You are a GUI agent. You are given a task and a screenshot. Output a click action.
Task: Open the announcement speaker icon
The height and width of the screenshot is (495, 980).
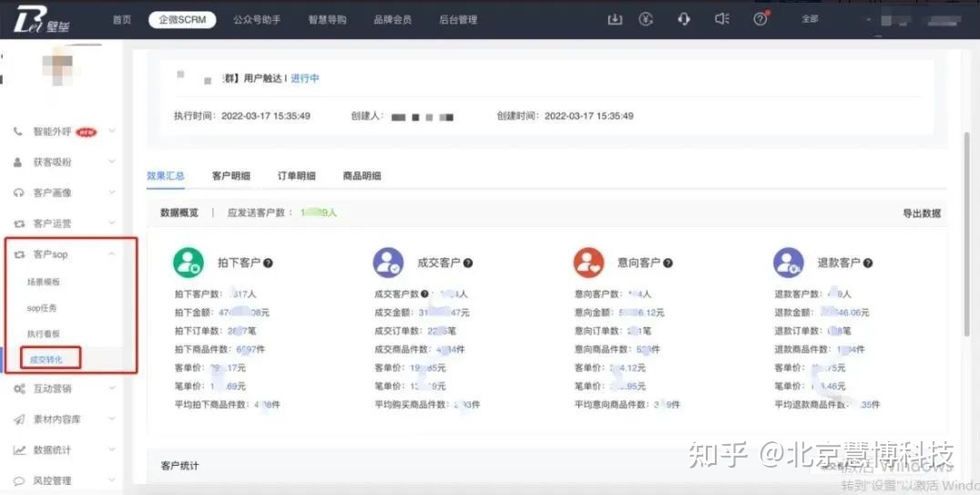point(722,19)
